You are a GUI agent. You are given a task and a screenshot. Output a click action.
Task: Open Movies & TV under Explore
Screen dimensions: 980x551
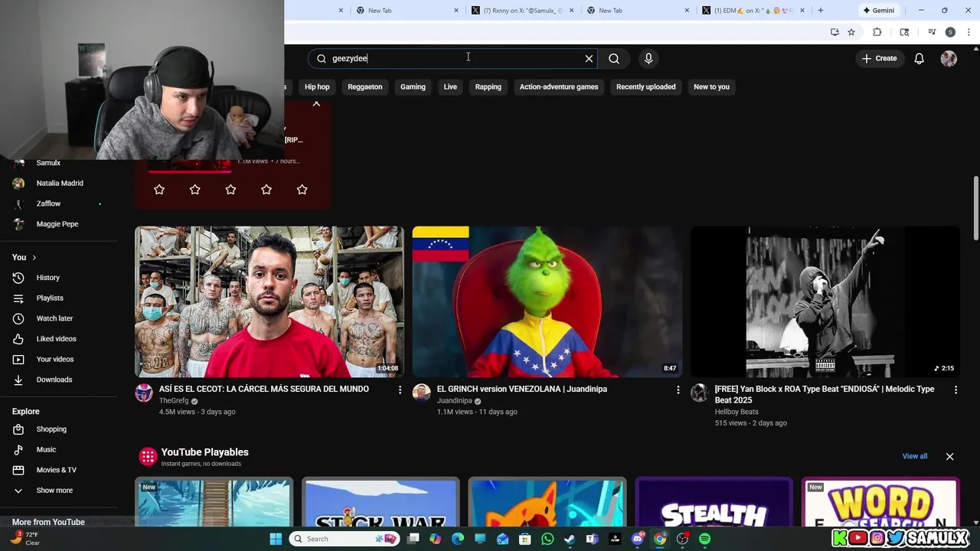57,470
